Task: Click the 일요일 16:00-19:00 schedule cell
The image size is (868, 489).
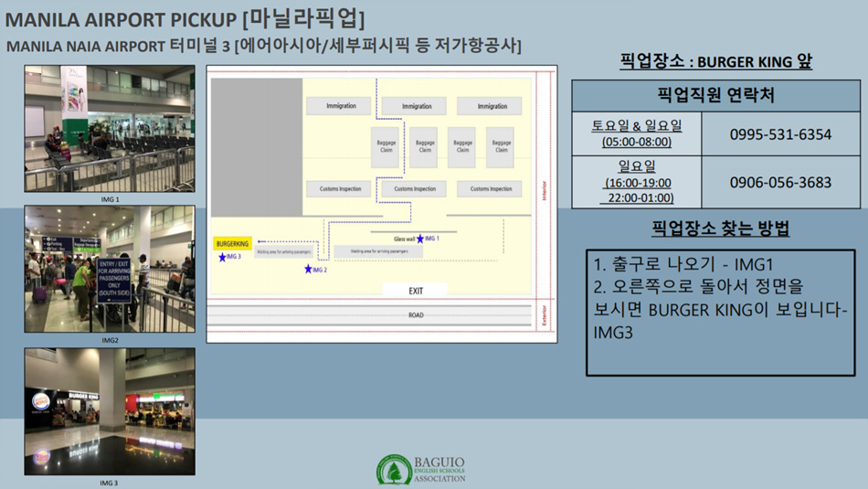Action: coord(637,182)
